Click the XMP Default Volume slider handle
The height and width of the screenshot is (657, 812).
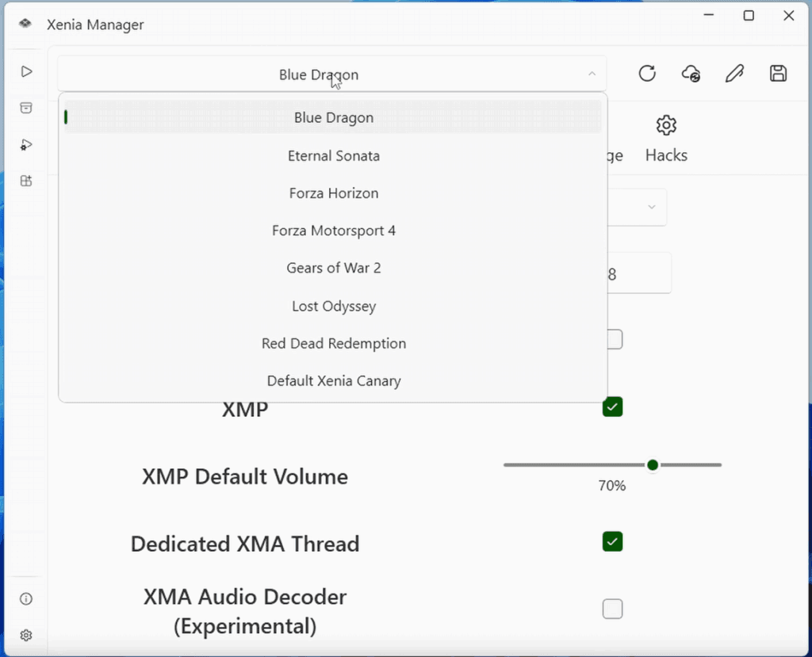(653, 465)
